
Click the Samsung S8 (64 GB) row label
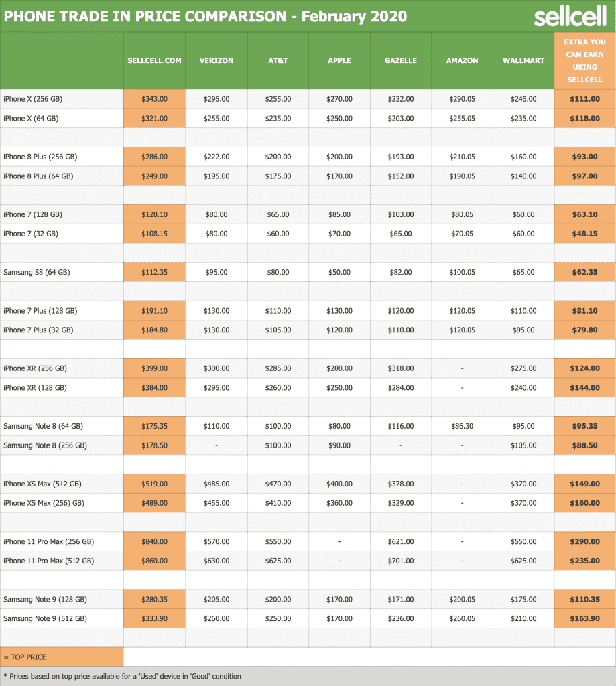click(x=37, y=272)
